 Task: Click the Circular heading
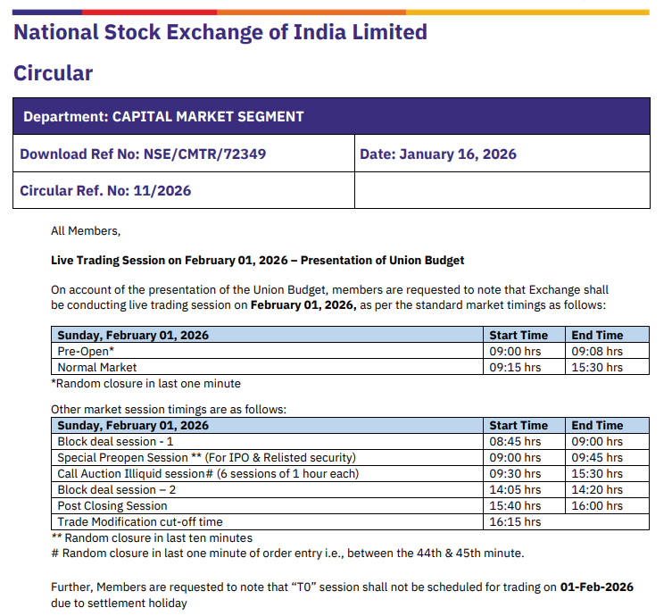(53, 73)
